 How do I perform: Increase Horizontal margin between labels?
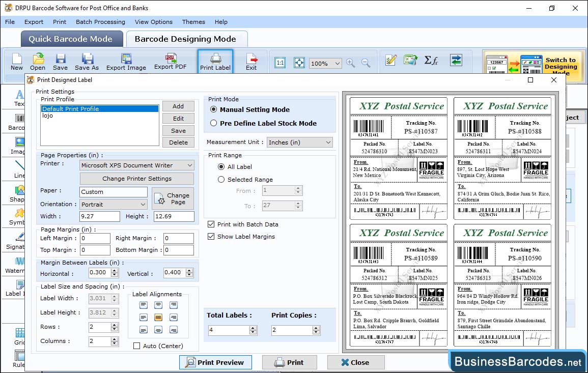coord(115,270)
